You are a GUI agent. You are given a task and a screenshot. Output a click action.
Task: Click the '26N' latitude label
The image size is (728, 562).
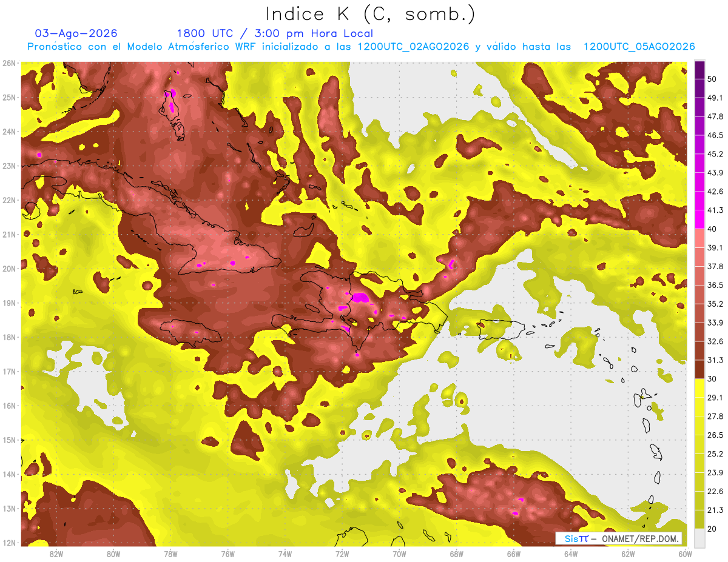[9, 63]
